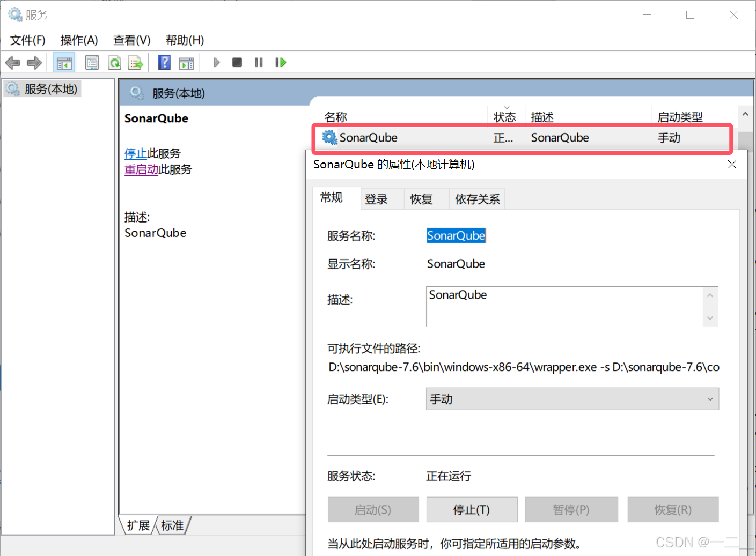756x556 pixels.
Task: Open the 查看(V) menu
Action: pyautogui.click(x=131, y=40)
